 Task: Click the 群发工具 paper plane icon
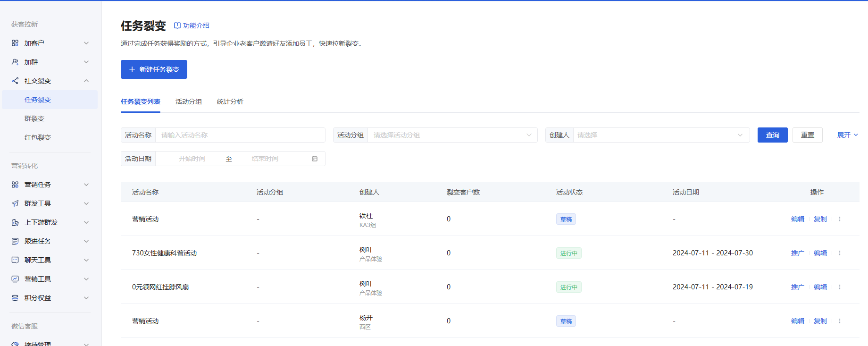tap(15, 203)
